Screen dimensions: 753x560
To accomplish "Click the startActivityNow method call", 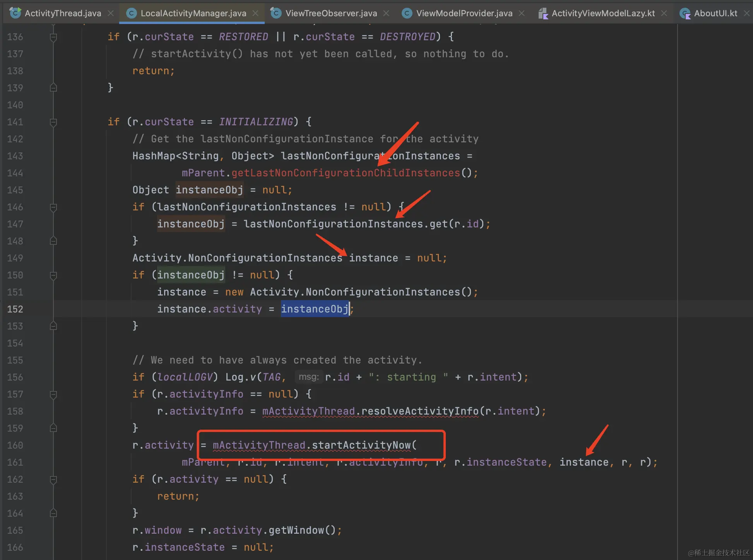I will [361, 445].
